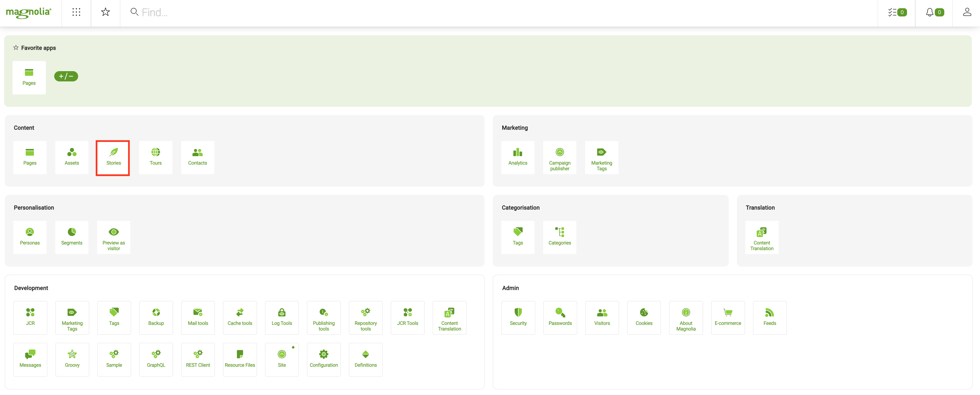This screenshot has height=395, width=980.
Task: Open Tags in the Development section
Action: pyautogui.click(x=114, y=318)
